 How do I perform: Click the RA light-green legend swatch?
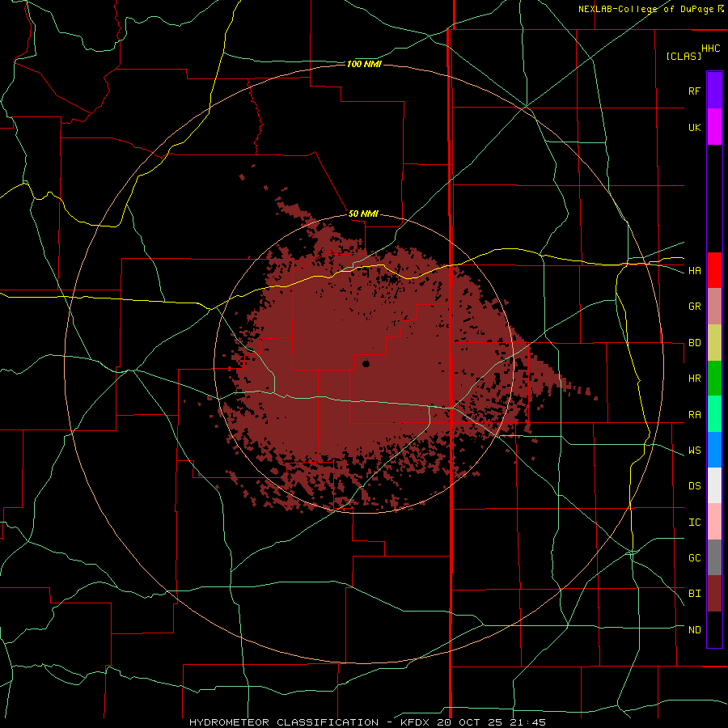tap(714, 414)
